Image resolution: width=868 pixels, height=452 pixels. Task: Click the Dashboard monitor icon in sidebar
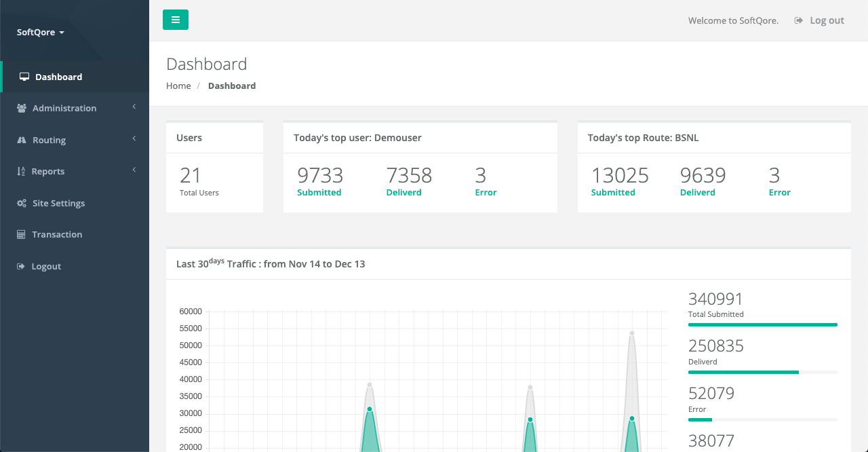pos(24,77)
